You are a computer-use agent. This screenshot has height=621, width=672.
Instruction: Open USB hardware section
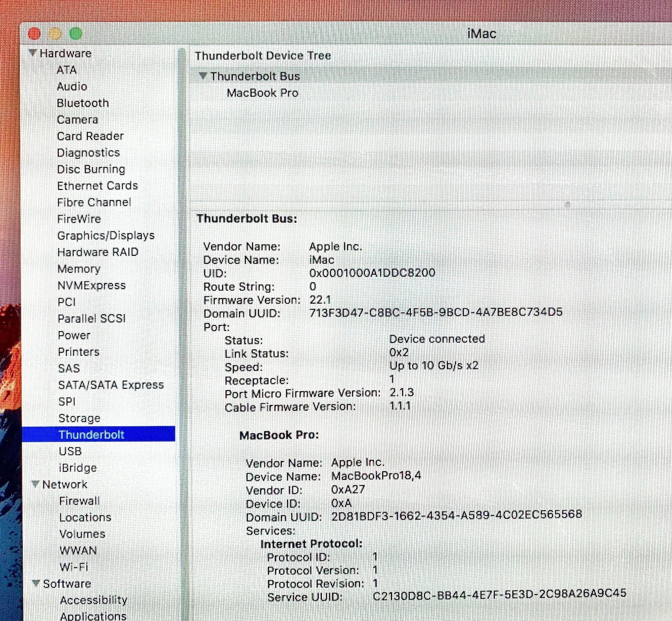click(x=70, y=451)
